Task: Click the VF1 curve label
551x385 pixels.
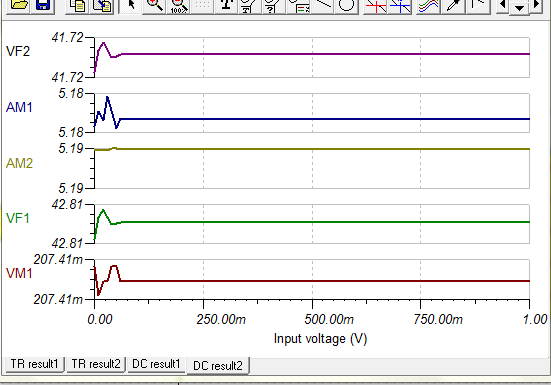Action: [18, 218]
